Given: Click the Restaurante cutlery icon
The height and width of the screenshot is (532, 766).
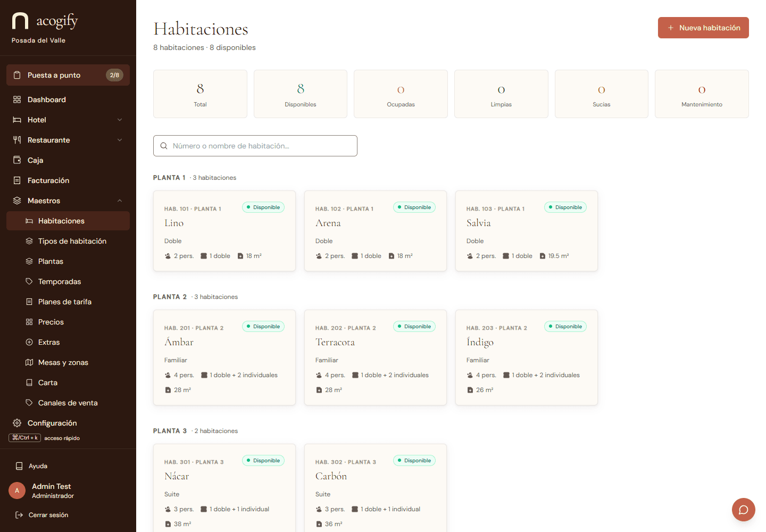Looking at the screenshot, I should pyautogui.click(x=17, y=140).
